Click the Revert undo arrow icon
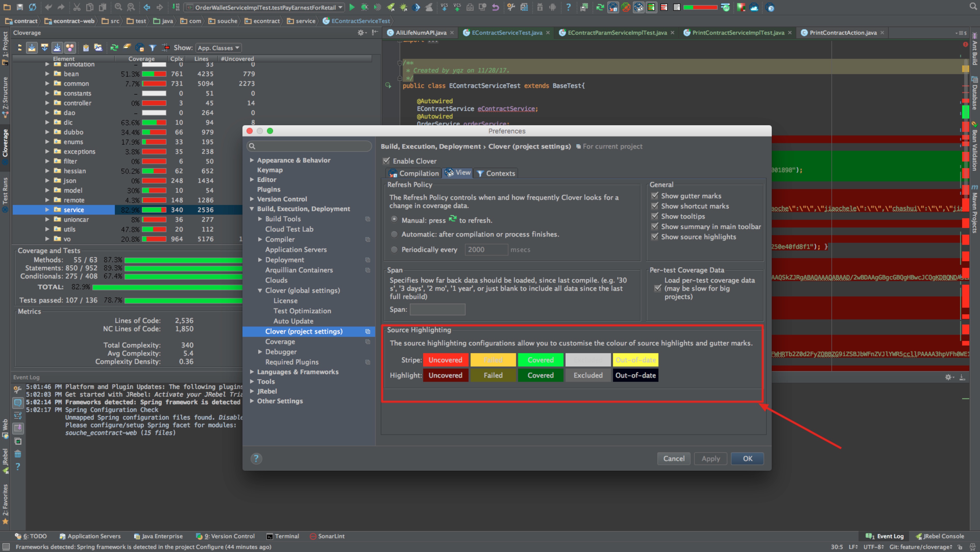Screen dimensions: 980x552 click(x=495, y=7)
